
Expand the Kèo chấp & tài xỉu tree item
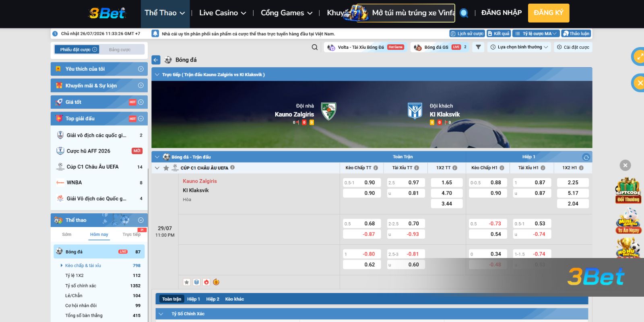pos(61,266)
